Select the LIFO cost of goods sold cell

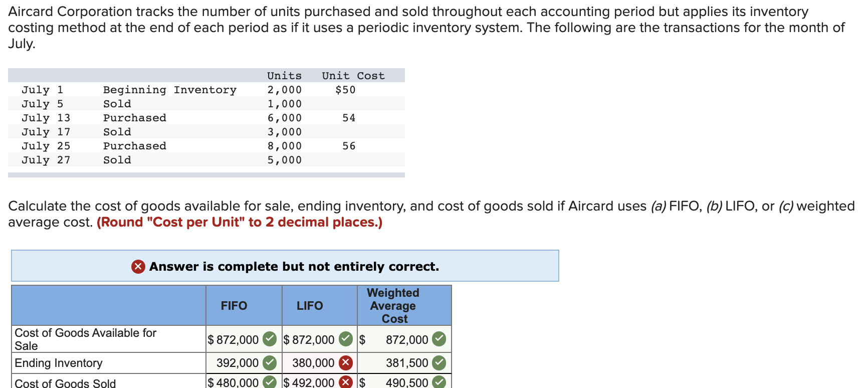click(x=320, y=381)
